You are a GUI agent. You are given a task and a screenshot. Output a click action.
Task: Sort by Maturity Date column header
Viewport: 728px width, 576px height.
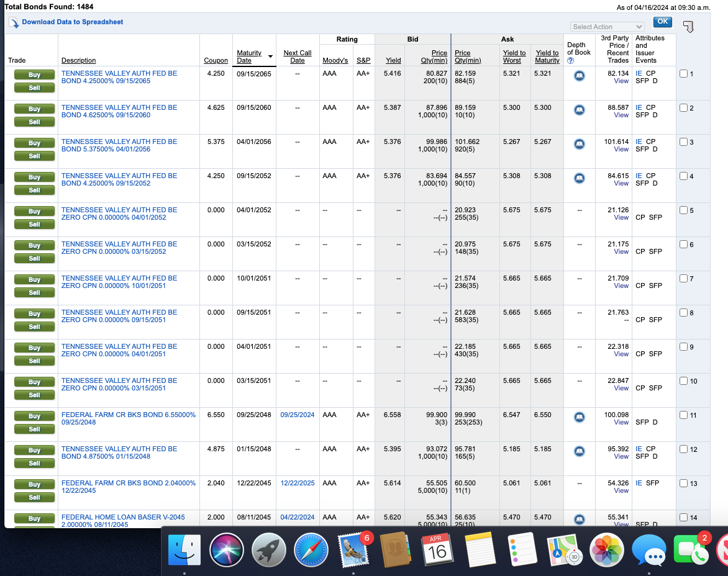point(249,56)
